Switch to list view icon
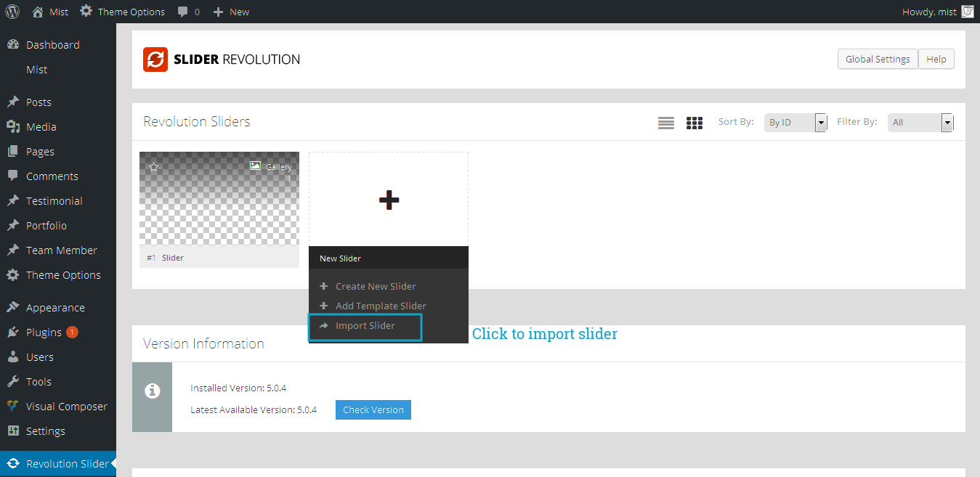The width and height of the screenshot is (980, 477). pyautogui.click(x=665, y=123)
